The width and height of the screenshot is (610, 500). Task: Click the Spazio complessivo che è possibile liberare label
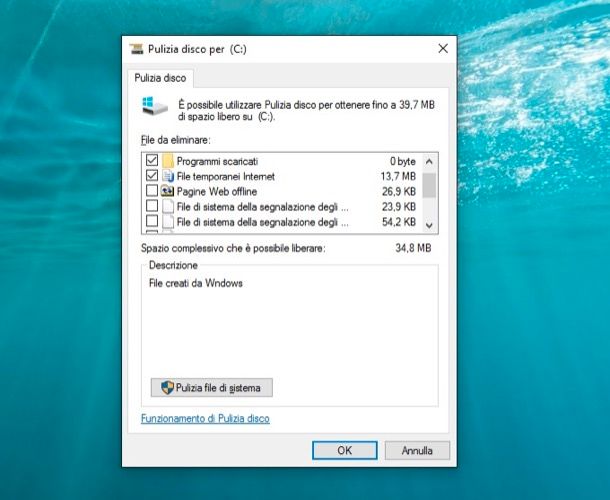tap(233, 248)
